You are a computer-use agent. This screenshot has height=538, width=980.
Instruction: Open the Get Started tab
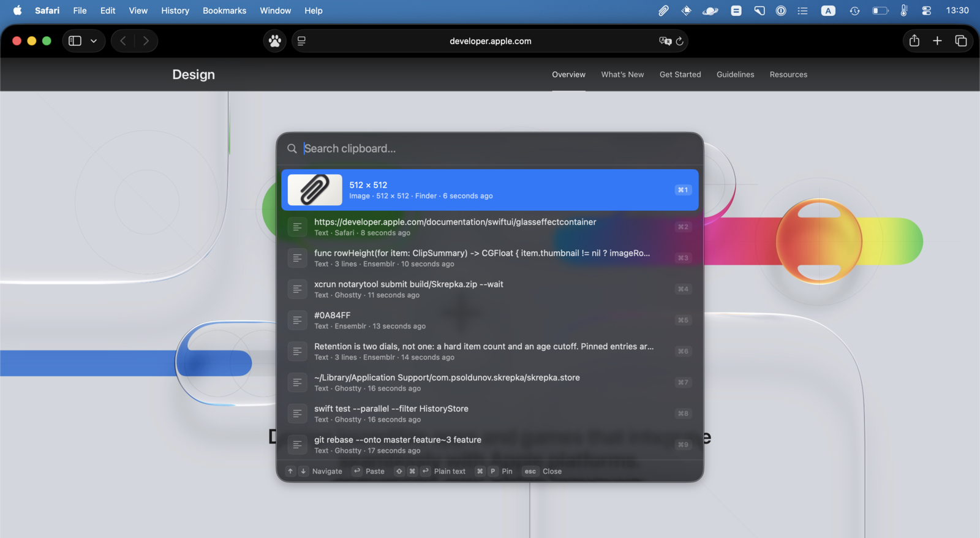pos(680,74)
